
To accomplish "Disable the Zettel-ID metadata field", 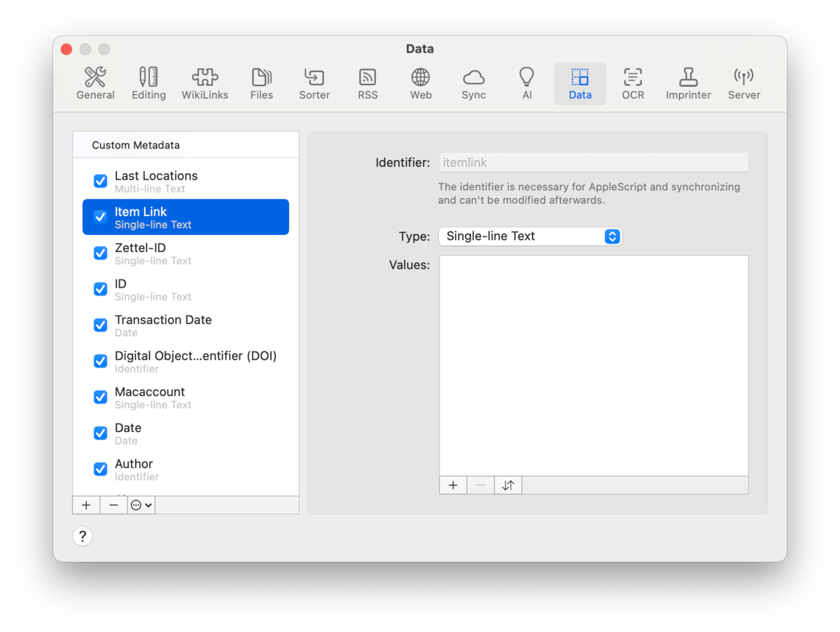I will pyautogui.click(x=101, y=253).
